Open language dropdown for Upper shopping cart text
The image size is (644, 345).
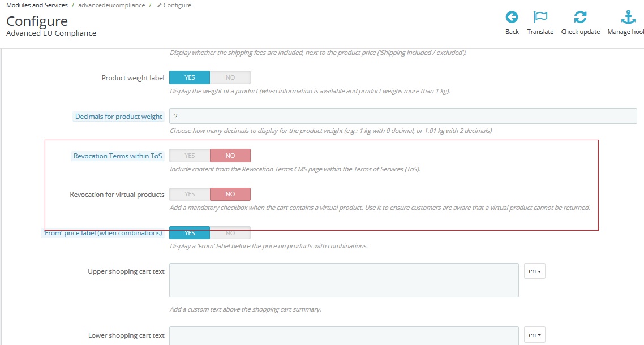pyautogui.click(x=534, y=271)
